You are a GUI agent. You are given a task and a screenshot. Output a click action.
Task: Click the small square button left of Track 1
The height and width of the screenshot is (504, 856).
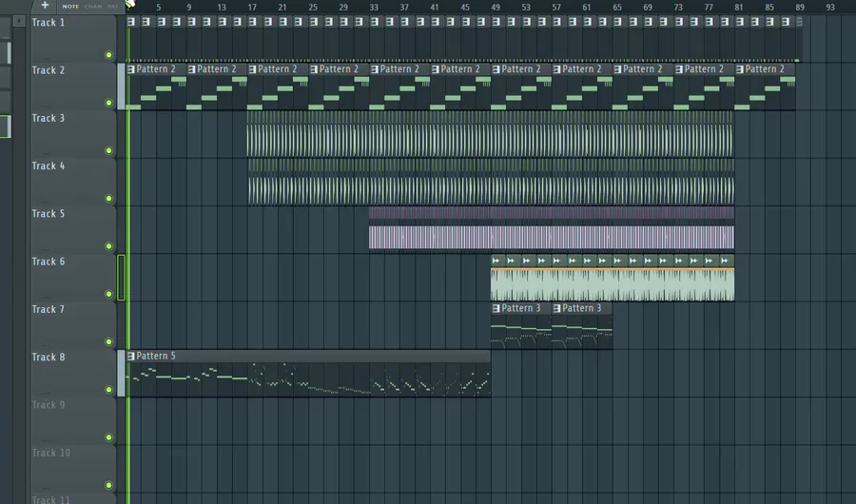pyautogui.click(x=19, y=21)
